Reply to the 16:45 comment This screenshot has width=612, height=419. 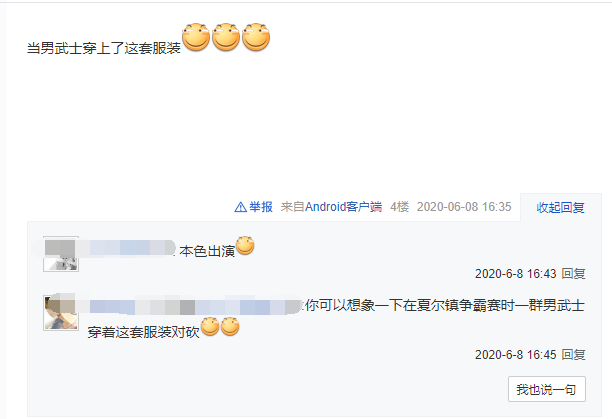point(573,355)
